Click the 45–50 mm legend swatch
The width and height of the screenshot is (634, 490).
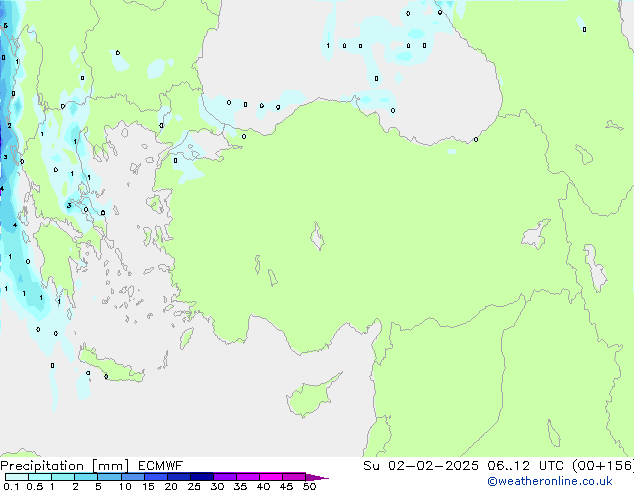point(294,477)
